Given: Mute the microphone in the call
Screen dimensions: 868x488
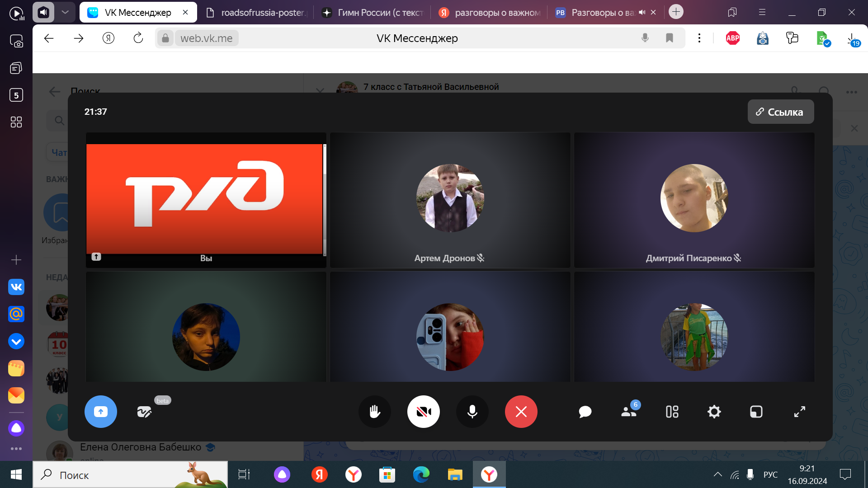Looking at the screenshot, I should (x=472, y=412).
